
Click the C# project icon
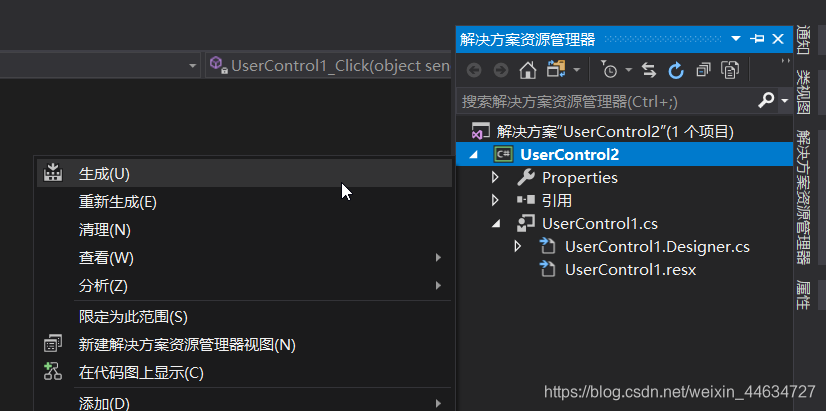click(503, 154)
